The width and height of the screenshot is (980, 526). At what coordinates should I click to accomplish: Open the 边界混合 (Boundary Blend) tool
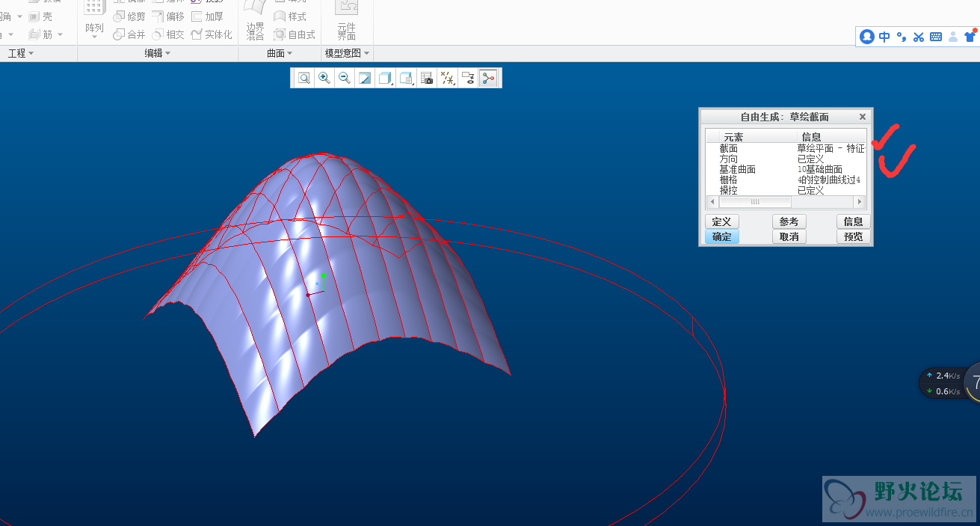(x=256, y=21)
